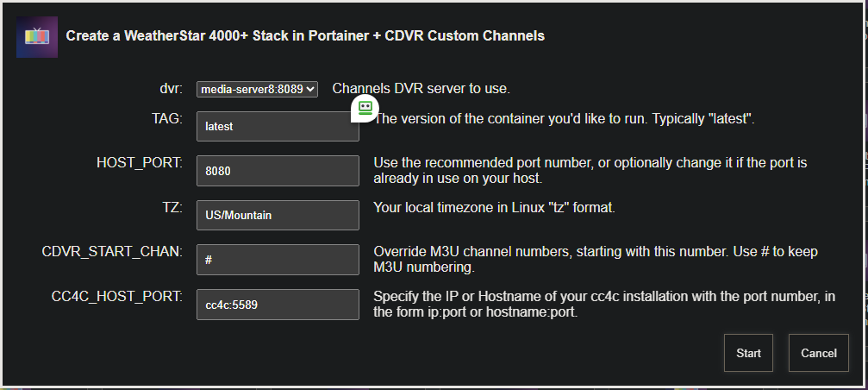The height and width of the screenshot is (390, 868).
Task: Click the TZ: label text
Action: (x=173, y=207)
